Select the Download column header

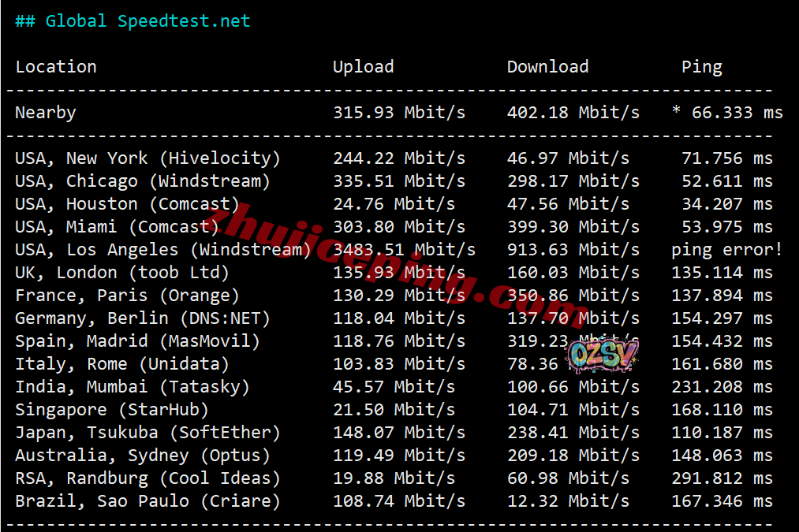547,67
